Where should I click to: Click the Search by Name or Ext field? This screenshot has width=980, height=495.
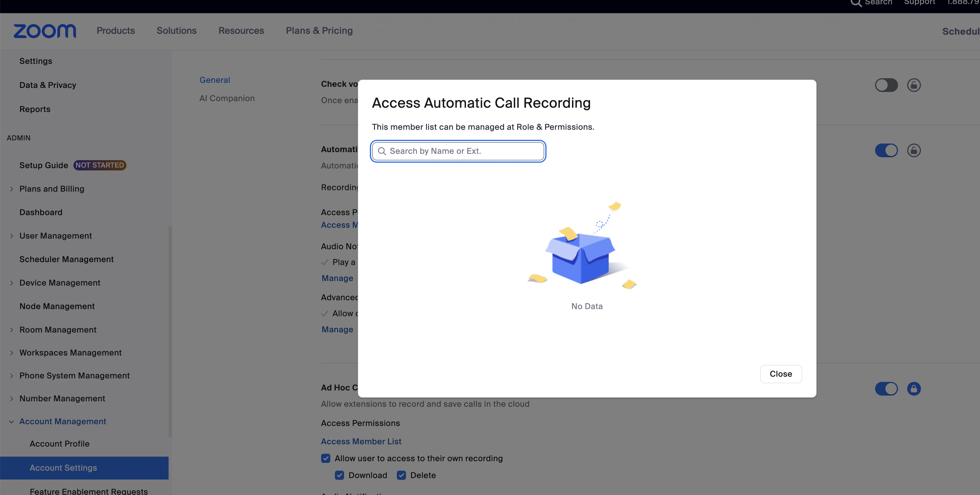[x=458, y=151]
